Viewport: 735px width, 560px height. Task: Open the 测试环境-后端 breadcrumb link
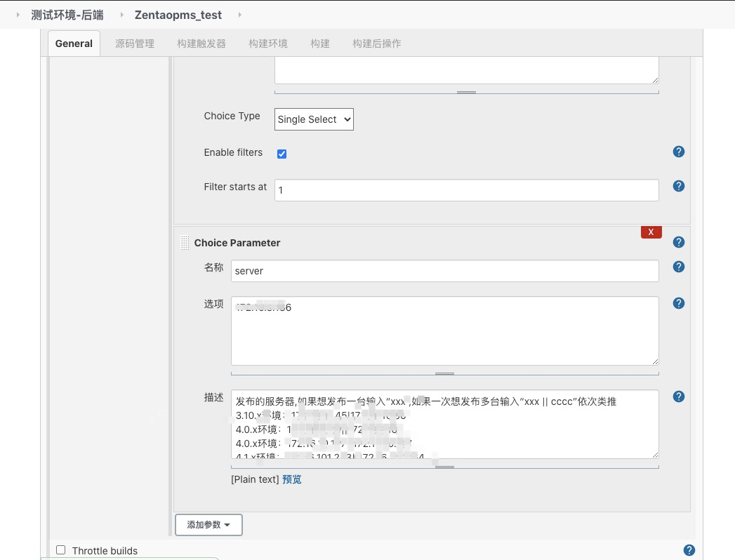click(67, 15)
